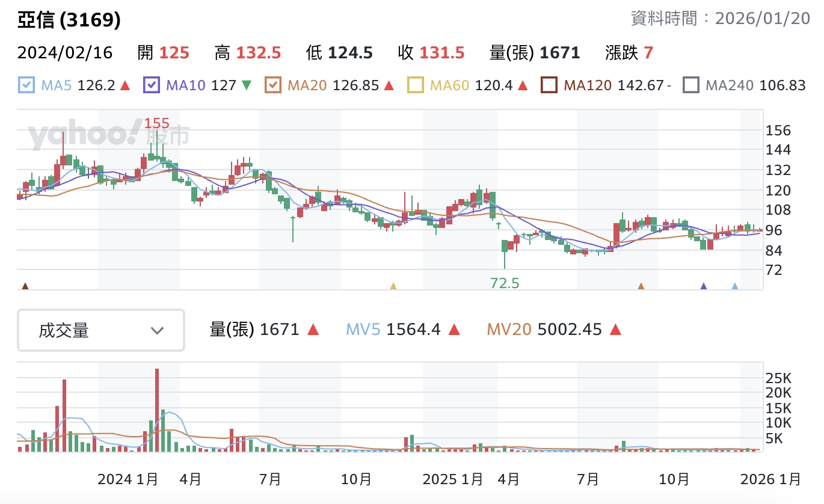Disable the MA10 moving average line
The width and height of the screenshot is (824, 504).
pyautogui.click(x=152, y=85)
